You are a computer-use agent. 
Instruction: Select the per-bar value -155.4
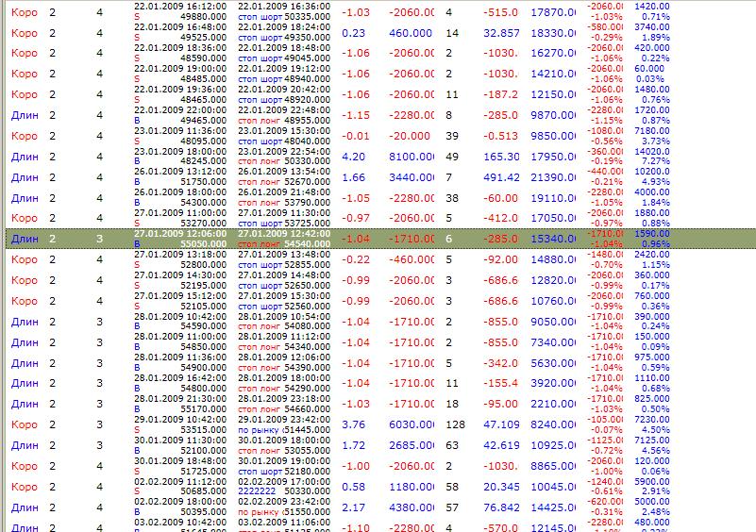500,384
